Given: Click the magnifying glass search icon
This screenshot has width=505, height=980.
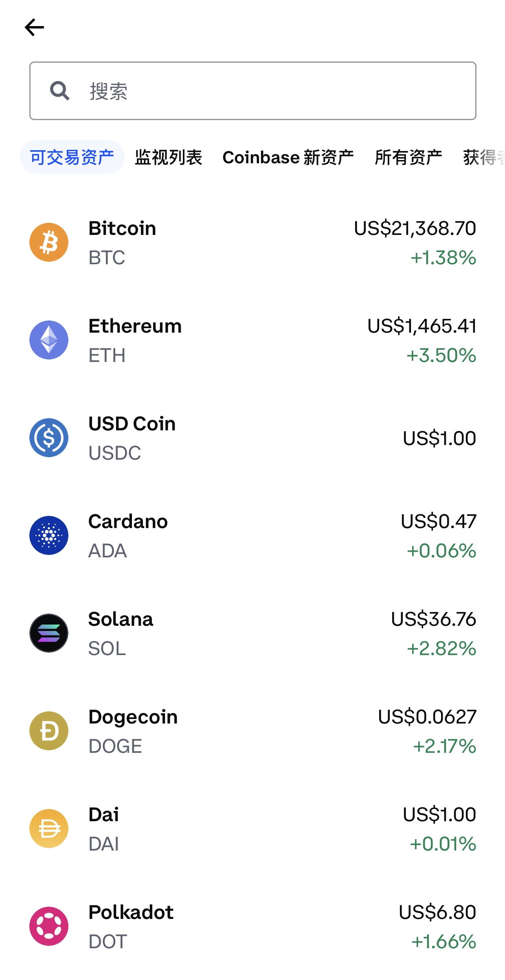Looking at the screenshot, I should [x=59, y=91].
